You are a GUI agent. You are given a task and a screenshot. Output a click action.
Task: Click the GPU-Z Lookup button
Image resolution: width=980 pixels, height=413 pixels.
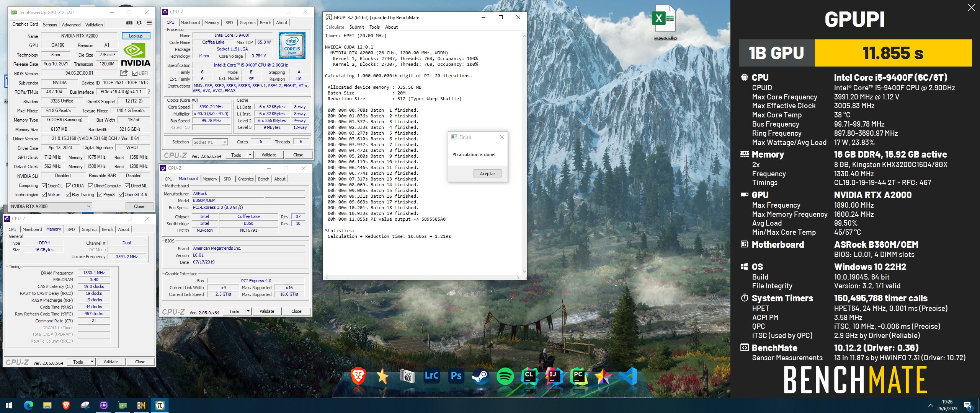tap(136, 36)
